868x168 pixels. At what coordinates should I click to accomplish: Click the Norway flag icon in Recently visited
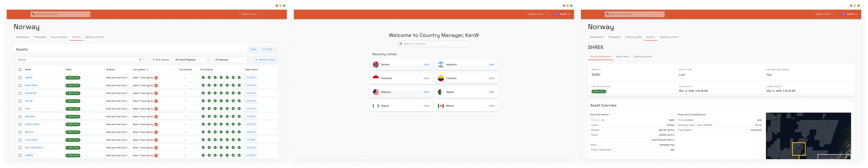click(x=376, y=64)
